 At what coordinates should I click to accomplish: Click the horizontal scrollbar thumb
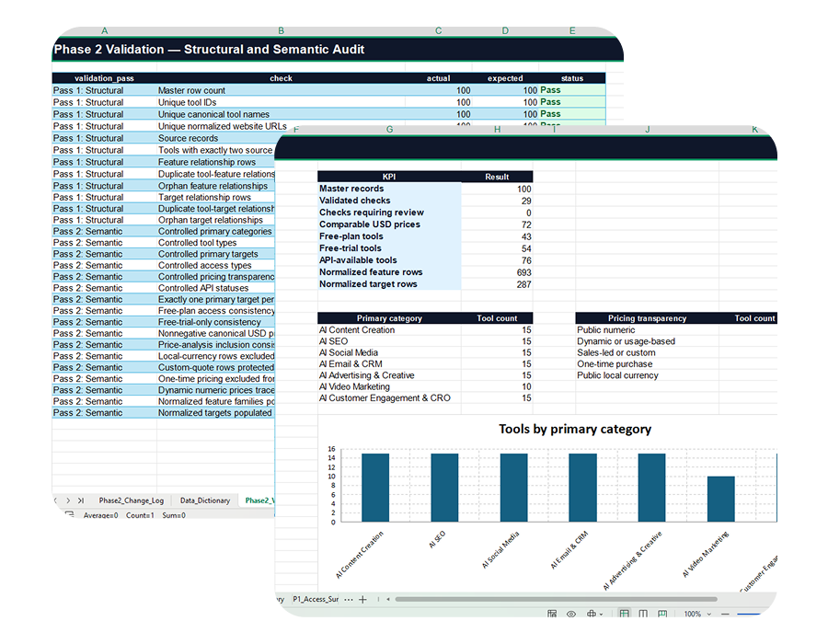click(556, 599)
